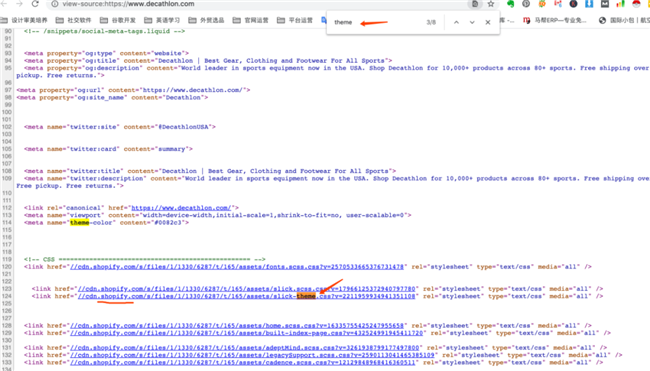Click the address bar URL
This screenshot has width=650, height=371.
pos(129,4)
